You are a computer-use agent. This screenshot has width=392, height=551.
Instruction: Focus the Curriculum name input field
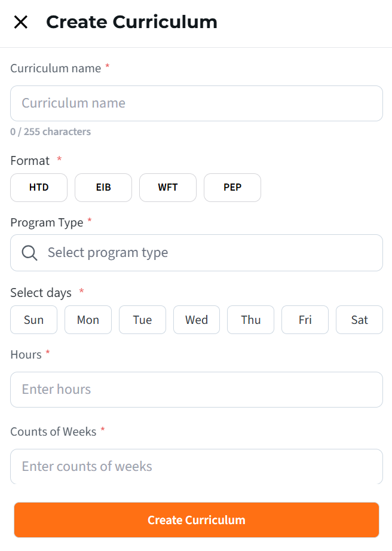(196, 103)
